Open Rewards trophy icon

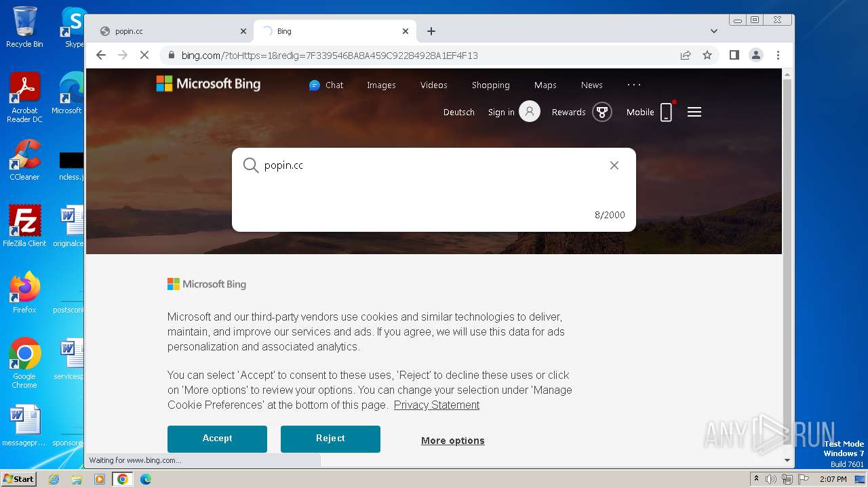(601, 112)
